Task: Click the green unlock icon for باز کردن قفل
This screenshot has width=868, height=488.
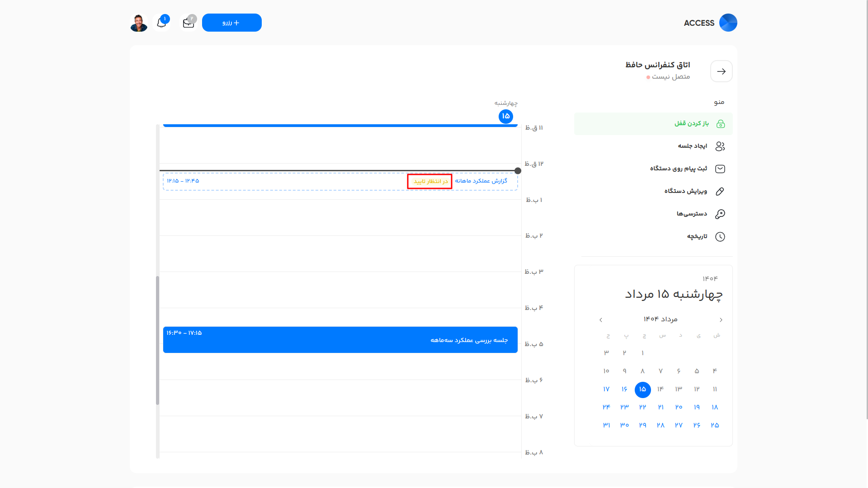Action: point(721,123)
